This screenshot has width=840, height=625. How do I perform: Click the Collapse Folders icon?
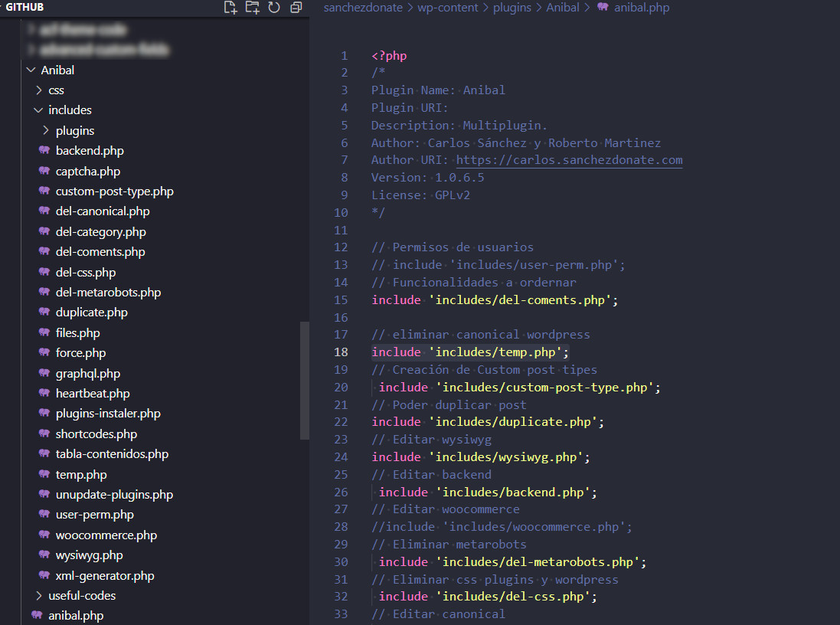click(296, 7)
